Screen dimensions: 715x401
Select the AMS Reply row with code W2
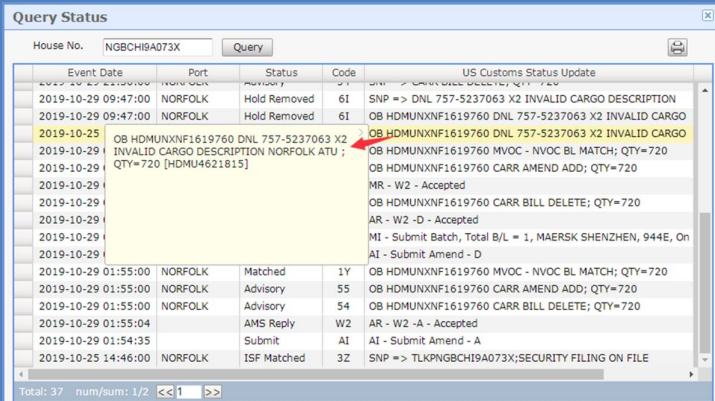[x=280, y=324]
